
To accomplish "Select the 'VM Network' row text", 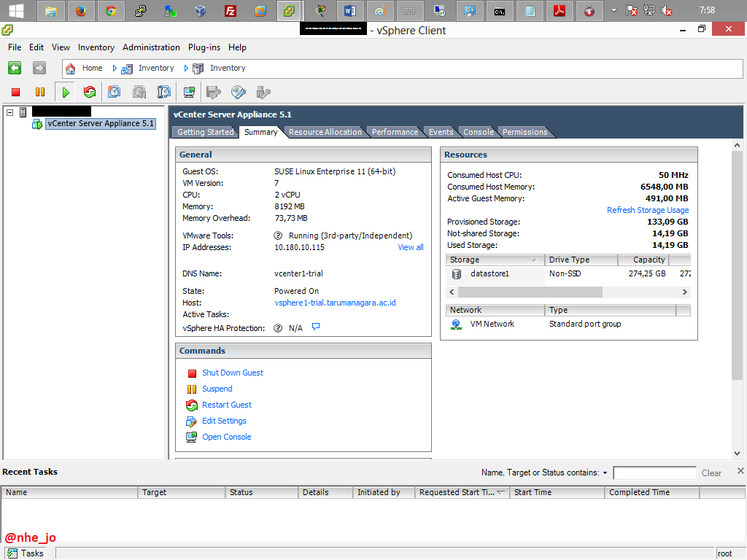I will 492,324.
